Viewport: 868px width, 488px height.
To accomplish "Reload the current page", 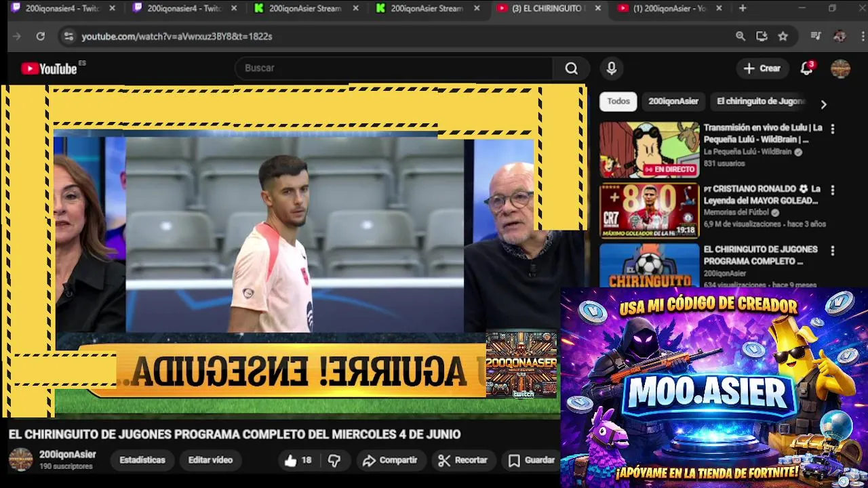I will coord(41,37).
